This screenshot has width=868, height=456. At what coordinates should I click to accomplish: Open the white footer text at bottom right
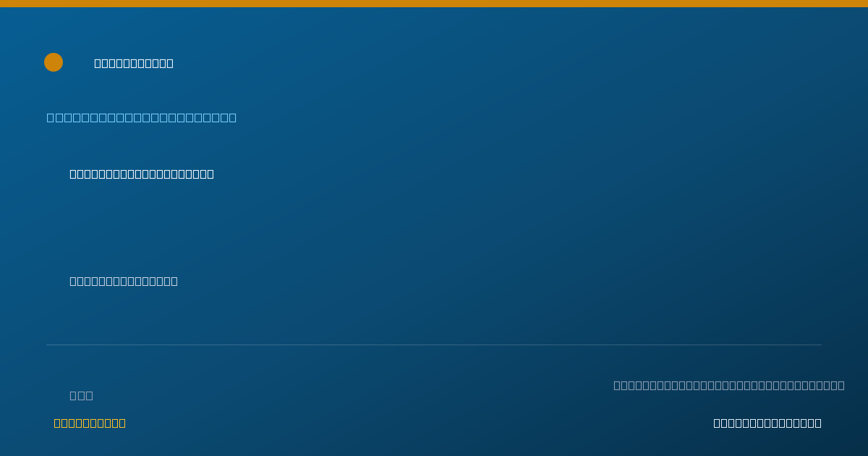click(767, 423)
